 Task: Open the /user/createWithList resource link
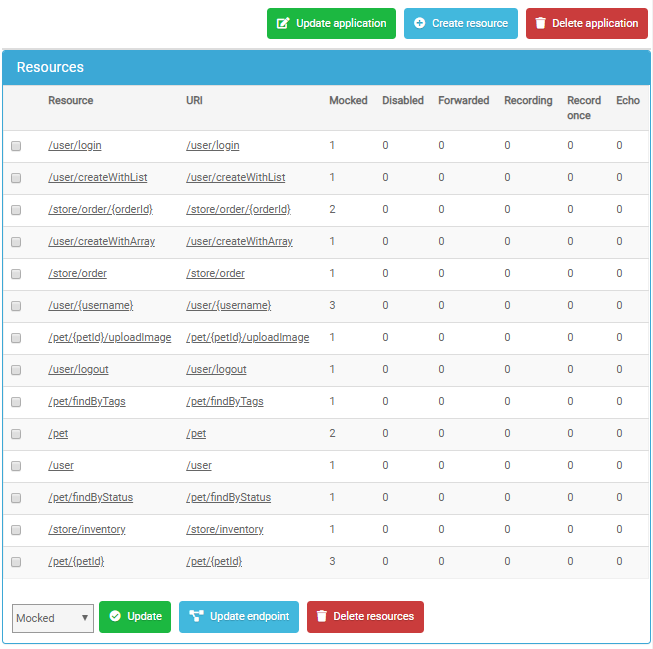tap(98, 177)
